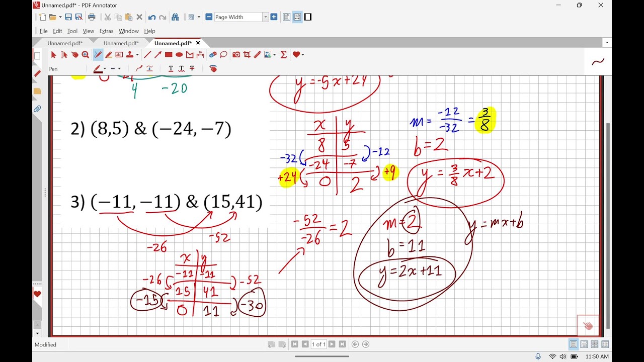Viewport: 644px width, 362px height.
Task: Select the Zoom magnifier tool
Action: [86, 55]
